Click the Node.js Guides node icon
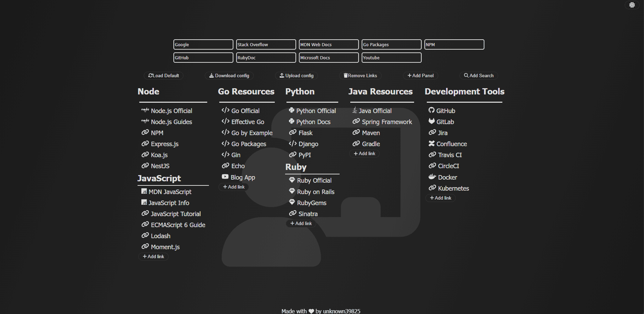 pyautogui.click(x=145, y=121)
